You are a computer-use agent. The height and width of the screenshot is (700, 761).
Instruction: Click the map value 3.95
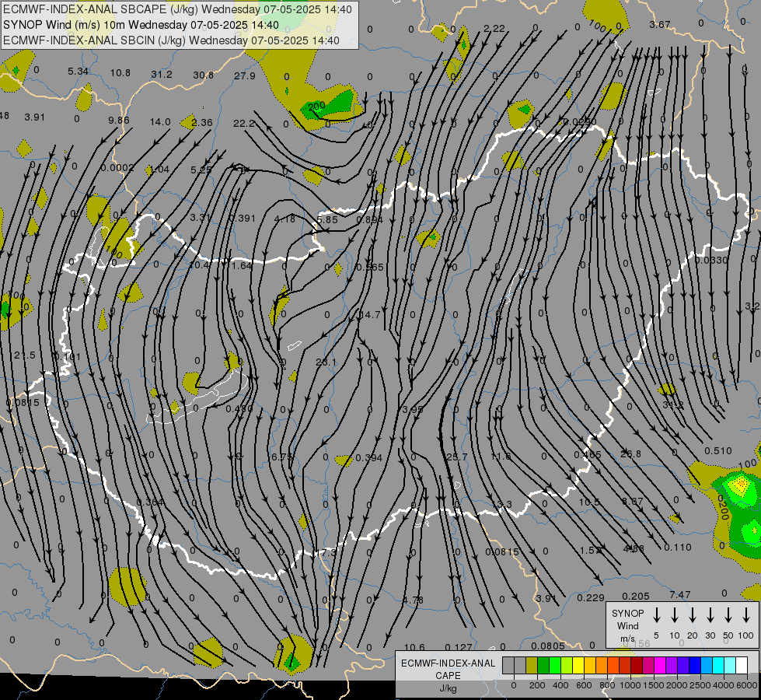click(413, 410)
